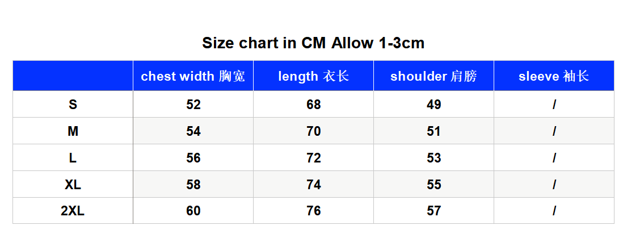Viewport: 644px width, 246px height.
Task: Select the S size row label
Action: 73,105
